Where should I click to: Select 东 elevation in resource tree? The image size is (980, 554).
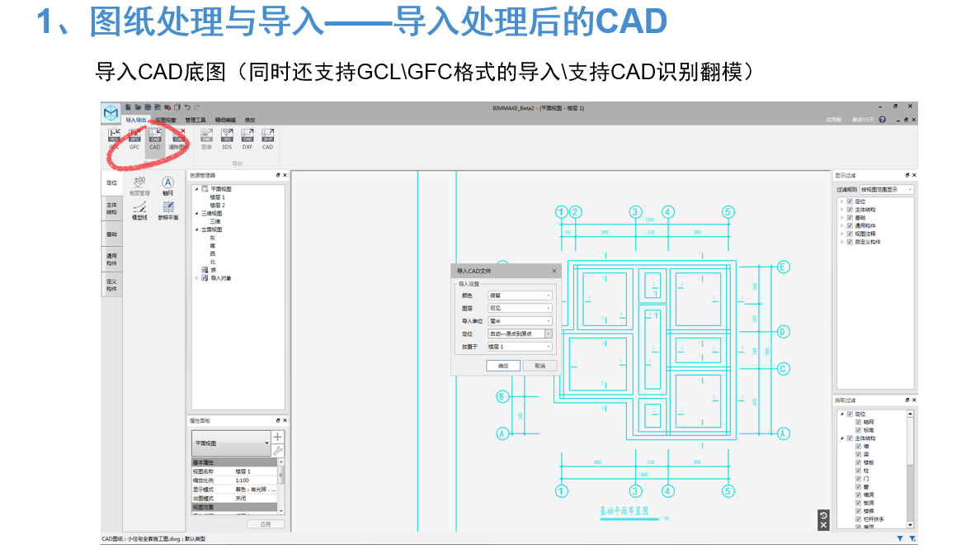(213, 238)
